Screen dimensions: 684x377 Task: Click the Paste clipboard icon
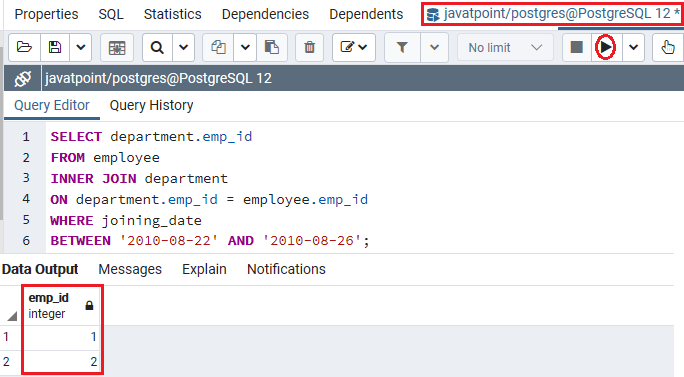(x=272, y=47)
